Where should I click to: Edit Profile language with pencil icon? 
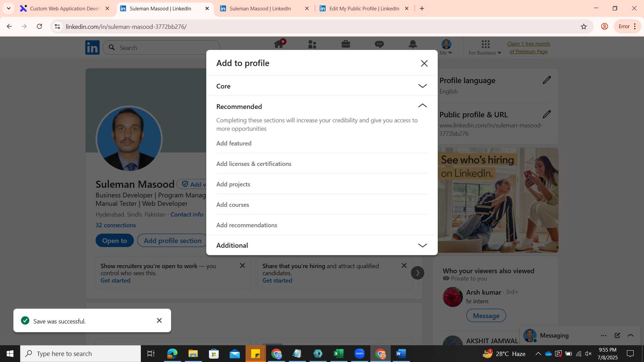547,80
